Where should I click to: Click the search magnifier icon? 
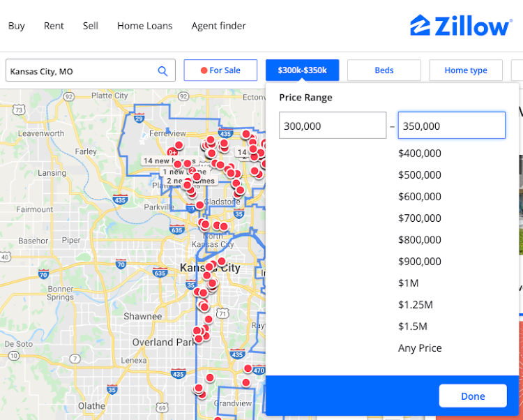(162, 70)
